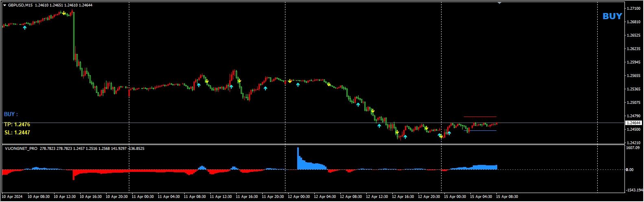Click the first cyan up arrow on 10 Apr
644x202 pixels.
[25, 28]
